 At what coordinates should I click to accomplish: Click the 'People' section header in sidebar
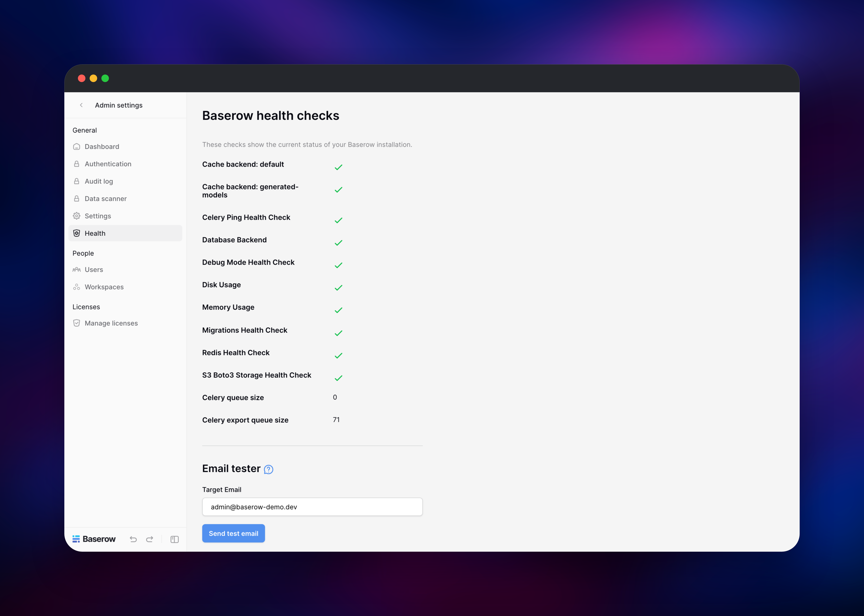click(x=83, y=253)
